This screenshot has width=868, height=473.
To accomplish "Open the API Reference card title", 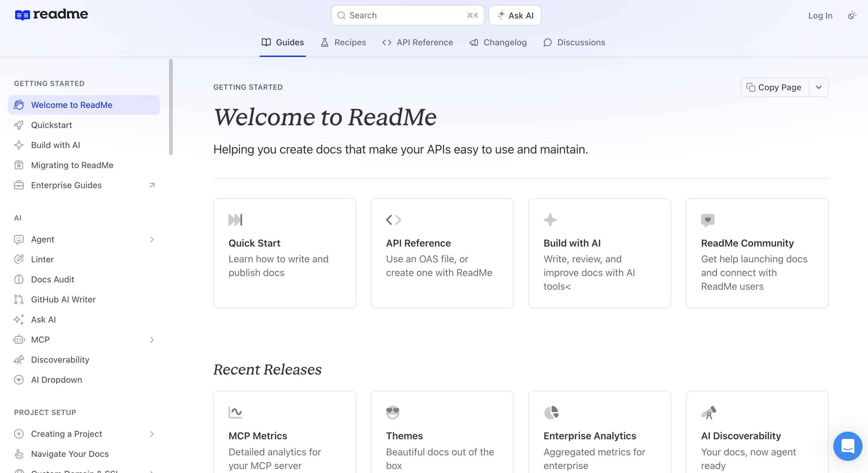I will coord(418,243).
